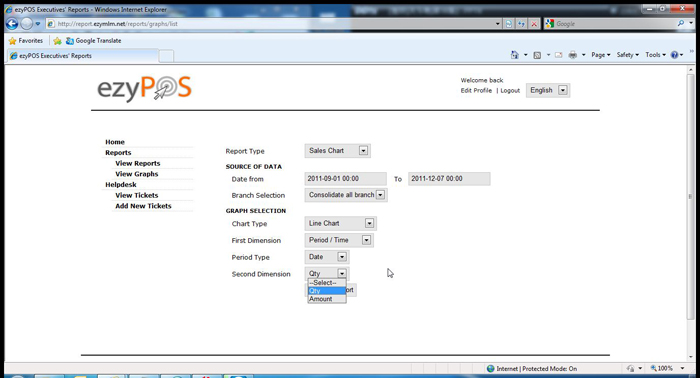Open the Consolidate all branch dropdown
700x378 pixels.
click(x=346, y=195)
